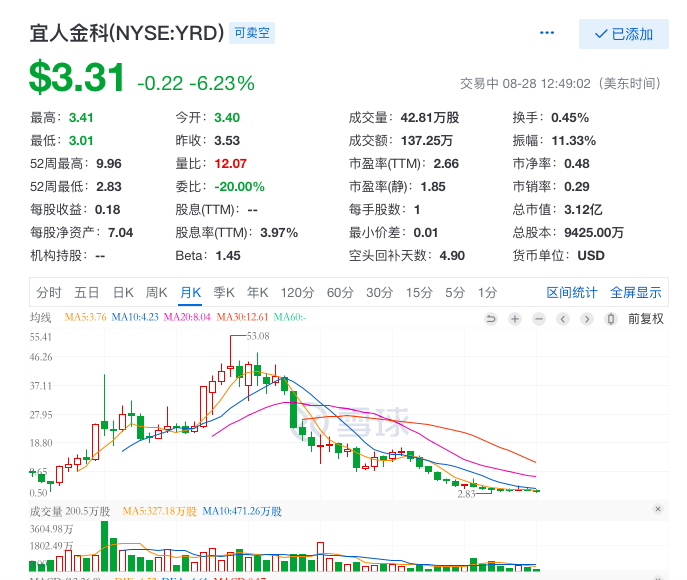
Task: Choose the 60分 interval tab
Action: pos(340,293)
